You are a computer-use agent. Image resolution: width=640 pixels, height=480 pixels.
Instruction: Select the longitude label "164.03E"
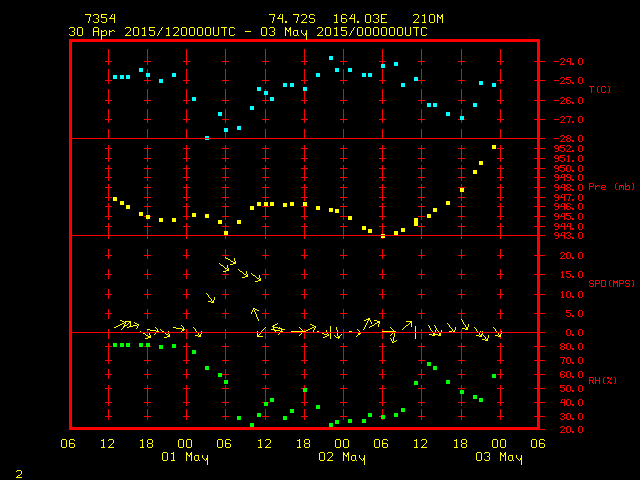pos(360,19)
